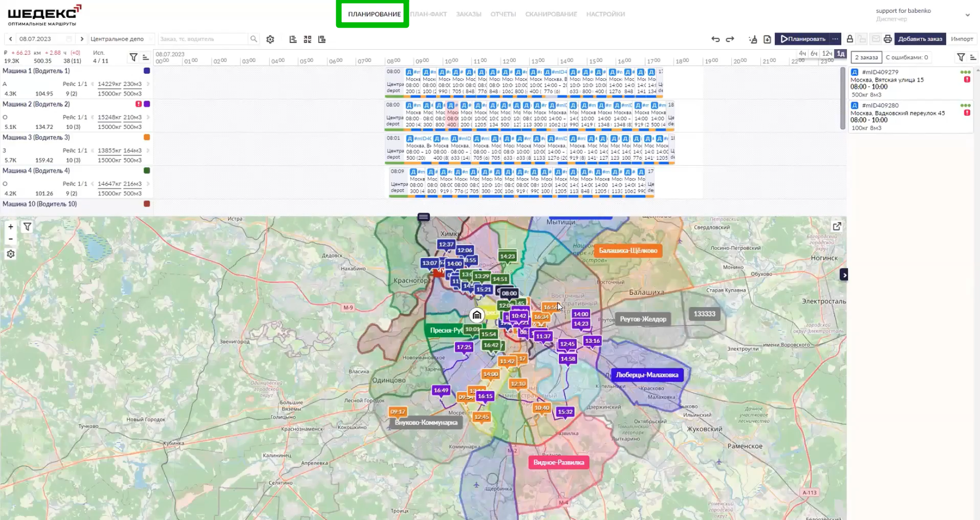Click the undo arrow icon

point(715,39)
